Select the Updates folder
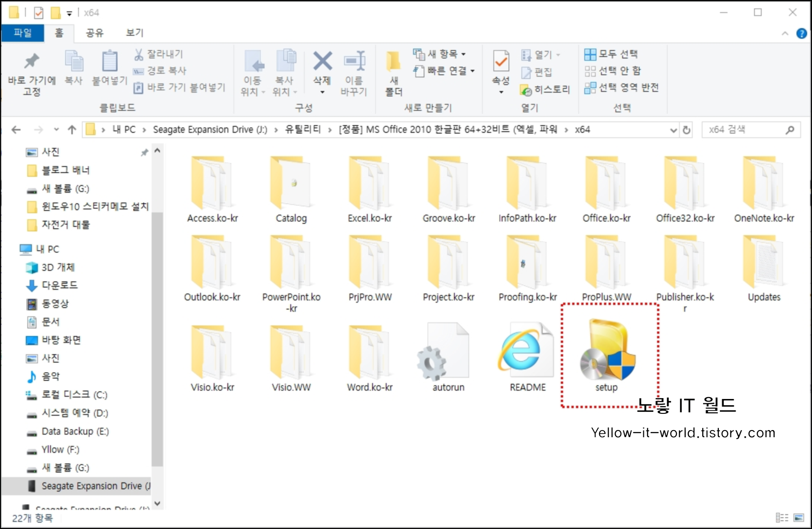Viewport: 812px width, 529px height. (764, 268)
